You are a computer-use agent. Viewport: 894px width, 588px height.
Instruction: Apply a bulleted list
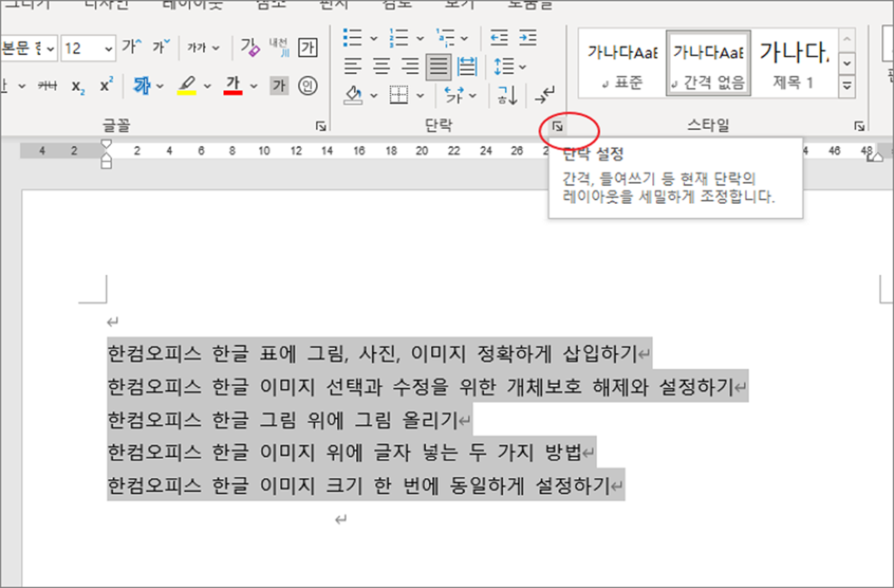pyautogui.click(x=351, y=38)
